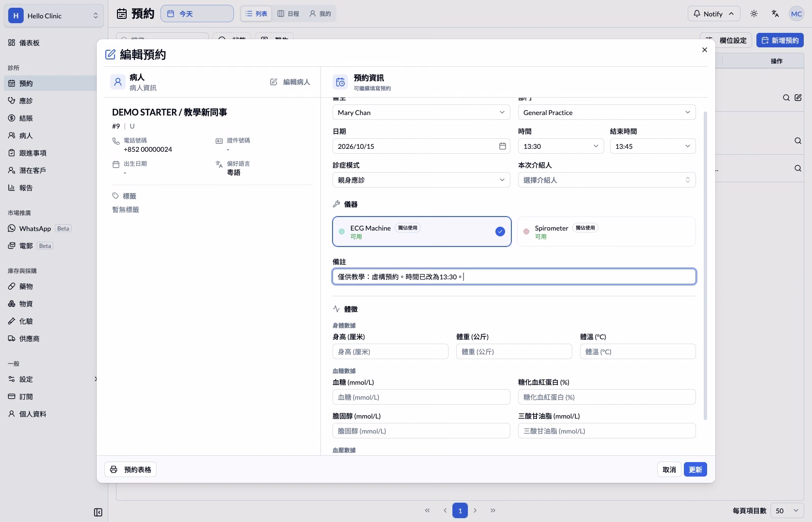Open 供應商 in the sidebar

[50, 338]
